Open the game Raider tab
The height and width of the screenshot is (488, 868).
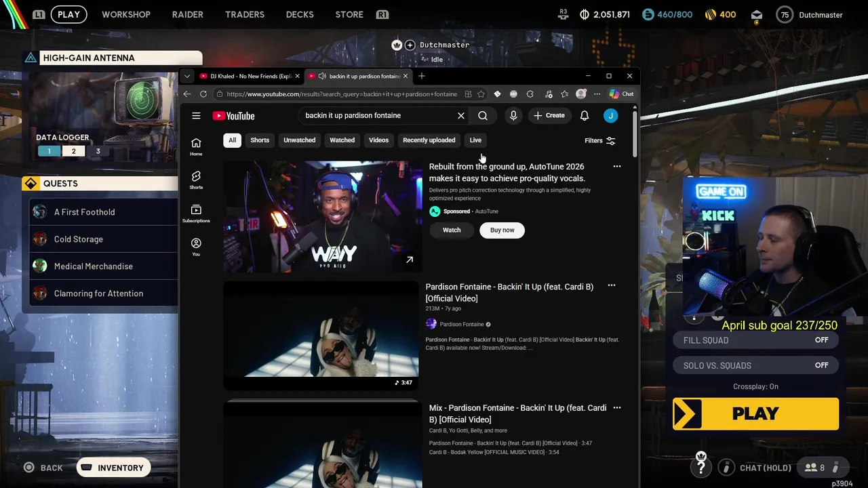188,14
